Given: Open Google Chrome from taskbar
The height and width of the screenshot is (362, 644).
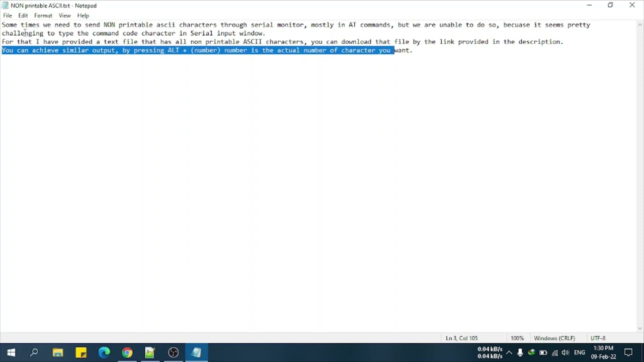Looking at the screenshot, I should [127, 352].
